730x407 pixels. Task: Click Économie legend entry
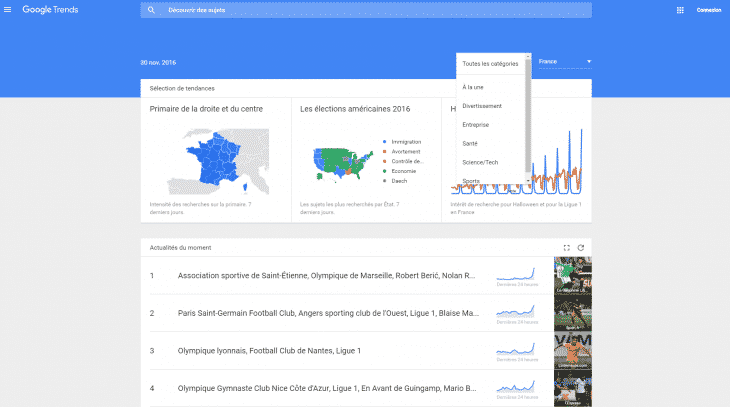click(x=399, y=171)
